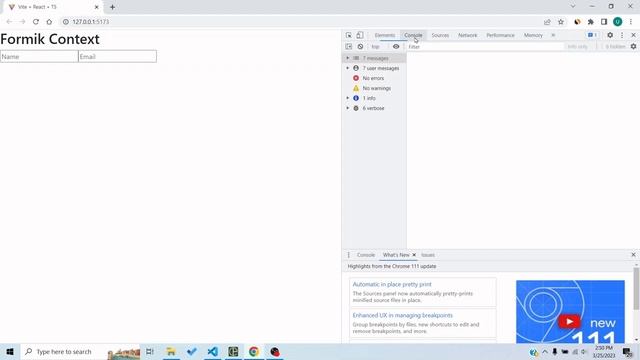
Task: View site information icon in address bar
Action: (x=65, y=22)
